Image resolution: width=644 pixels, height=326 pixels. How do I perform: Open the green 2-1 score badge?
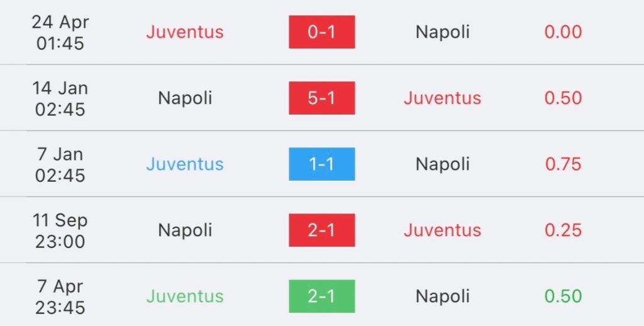point(322,296)
